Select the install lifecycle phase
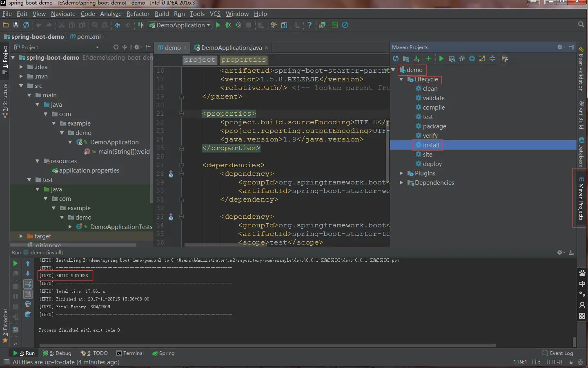Screen dimensions: 588x368 [x=431, y=145]
